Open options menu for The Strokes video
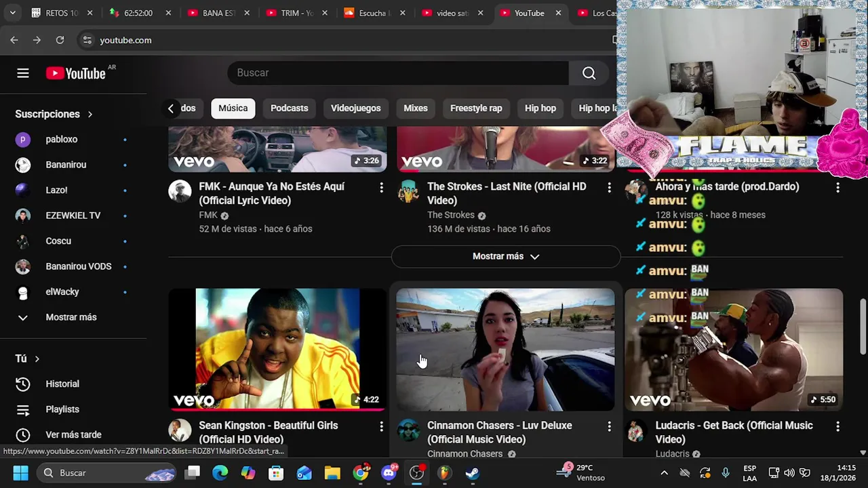Screen dimensions: 868x488 coord(609,187)
